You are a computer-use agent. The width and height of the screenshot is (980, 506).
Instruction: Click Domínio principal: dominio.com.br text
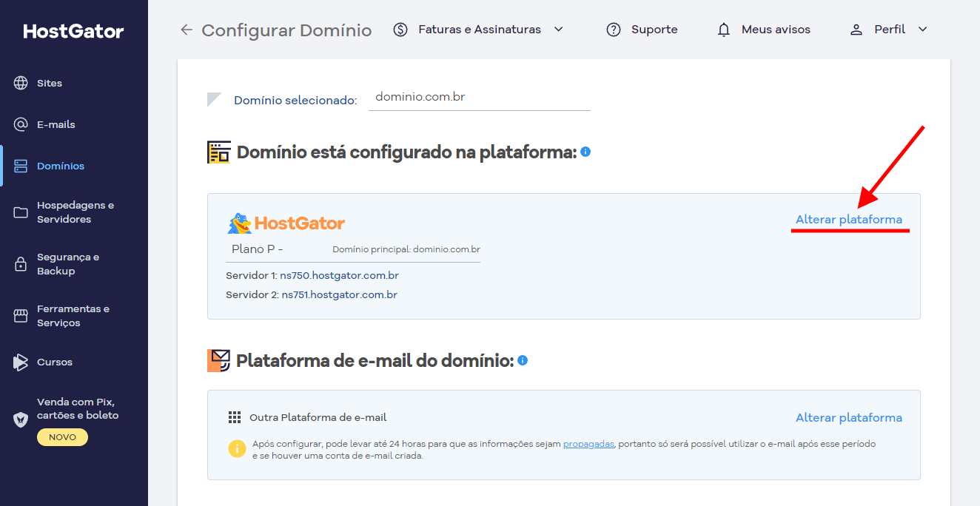tap(406, 249)
